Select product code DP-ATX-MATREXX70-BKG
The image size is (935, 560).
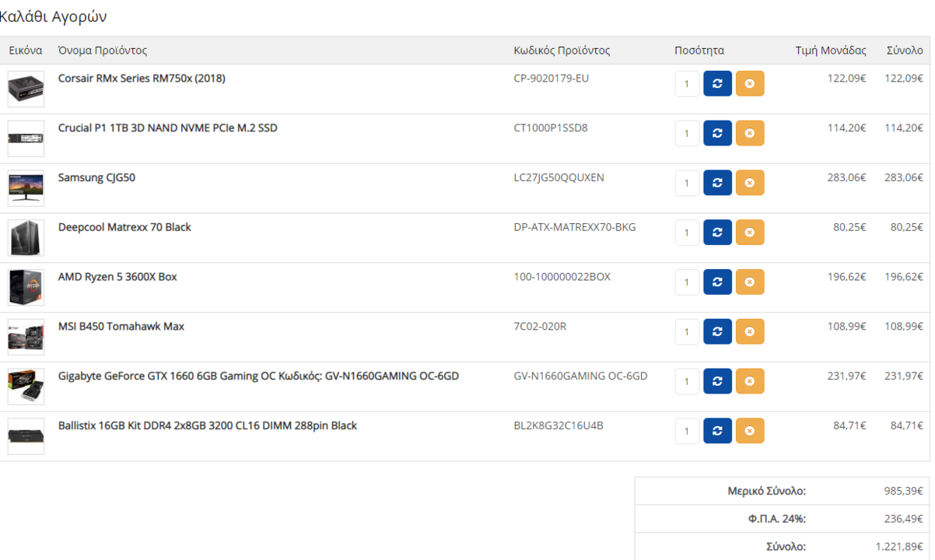(575, 227)
